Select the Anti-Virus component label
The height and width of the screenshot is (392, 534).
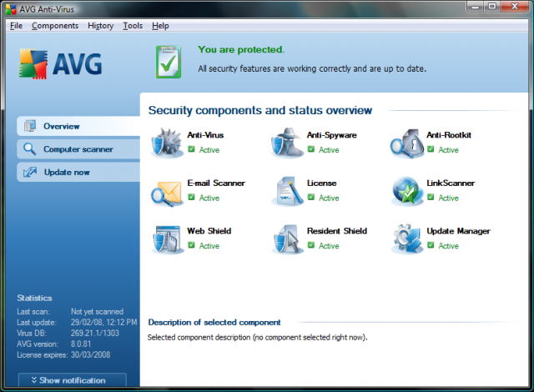205,135
